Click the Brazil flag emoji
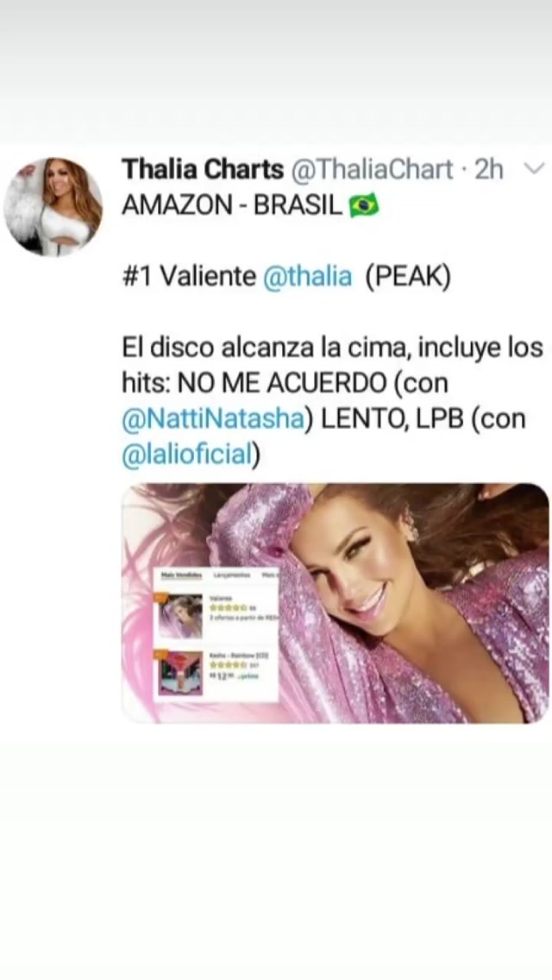 click(x=364, y=205)
